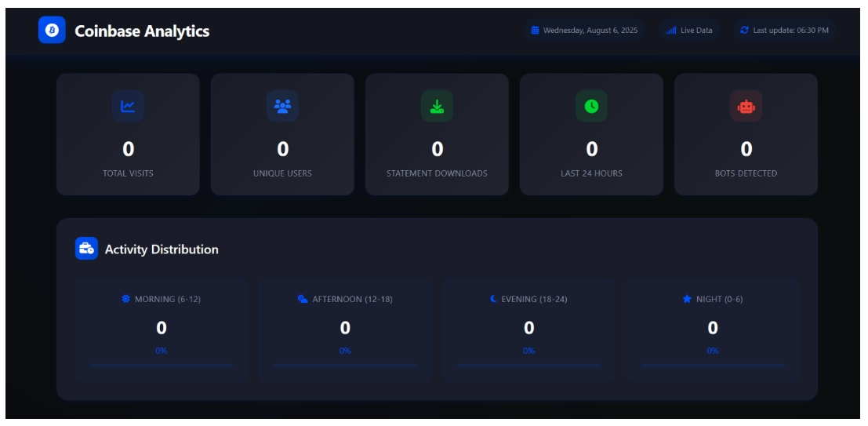
Task: Click the large 0 count in Night card
Action: (x=713, y=328)
